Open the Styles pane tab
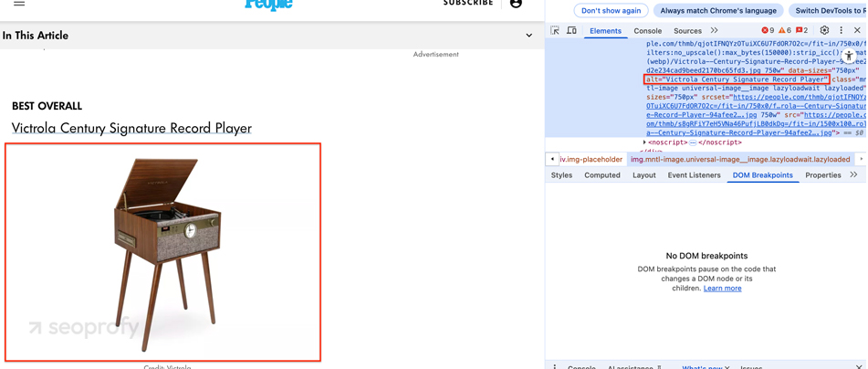Screen dimensions: 868x369 (x=561, y=175)
